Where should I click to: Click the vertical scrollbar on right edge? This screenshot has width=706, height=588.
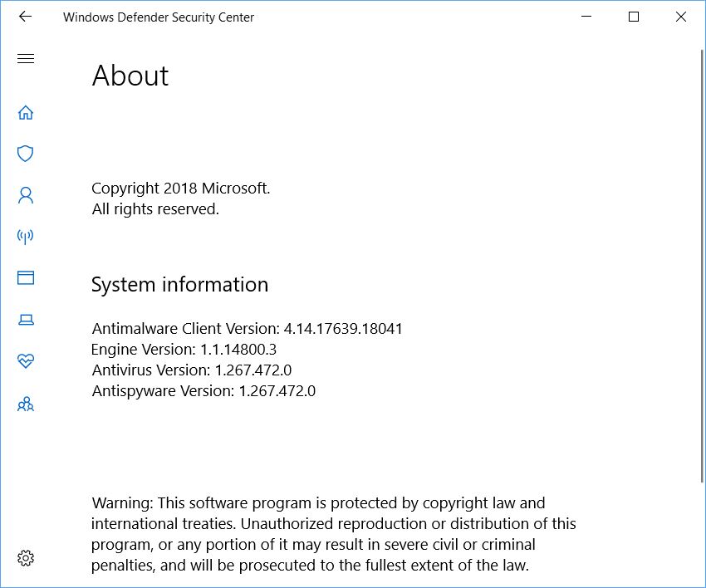(x=703, y=266)
